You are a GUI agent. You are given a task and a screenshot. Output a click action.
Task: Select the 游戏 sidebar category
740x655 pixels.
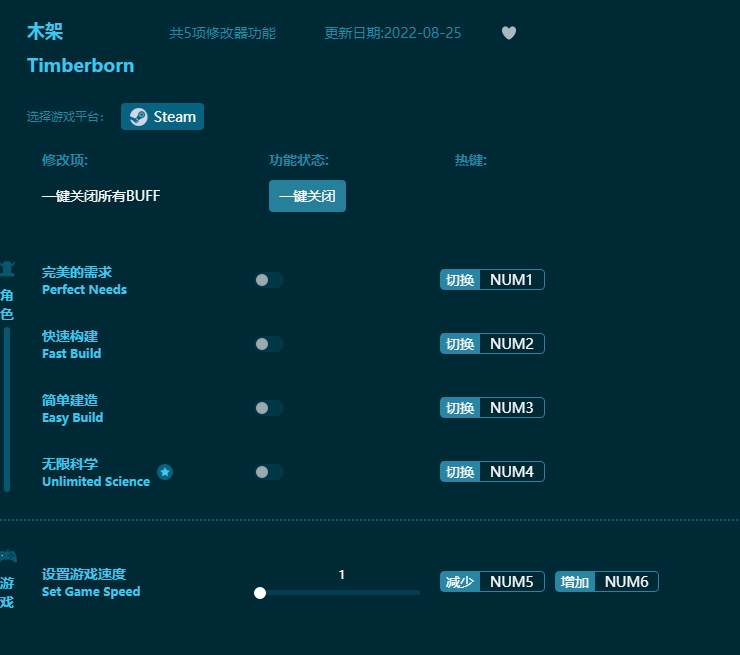(x=7, y=592)
